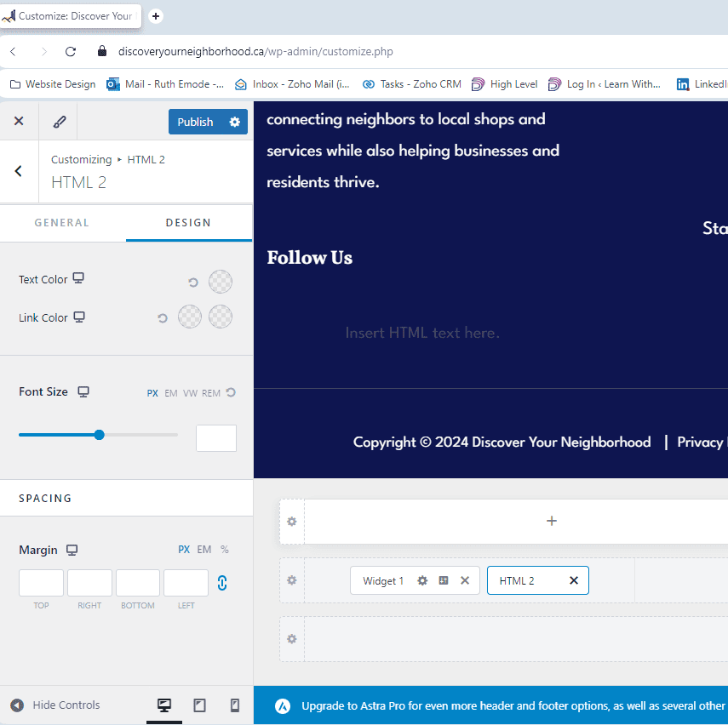The width and height of the screenshot is (728, 725).
Task: Reset Text Color with the undo icon
Action: click(193, 282)
